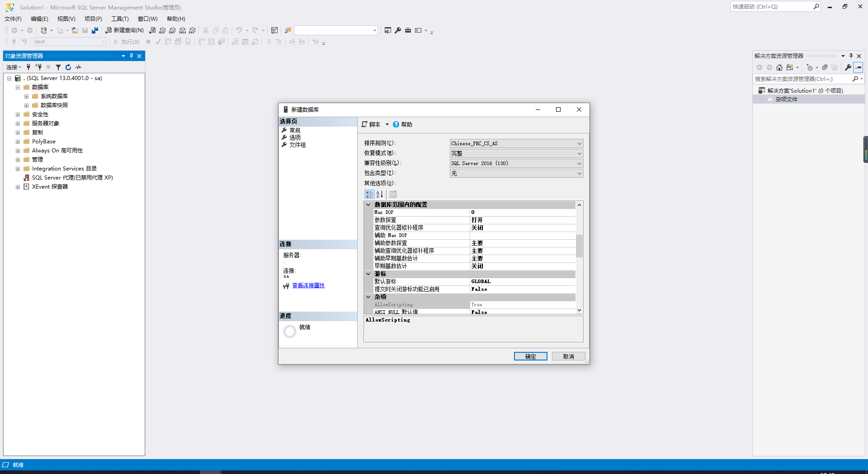Toggle alphabetical sort in property grid
This screenshot has width=868, height=474.
coord(380,194)
